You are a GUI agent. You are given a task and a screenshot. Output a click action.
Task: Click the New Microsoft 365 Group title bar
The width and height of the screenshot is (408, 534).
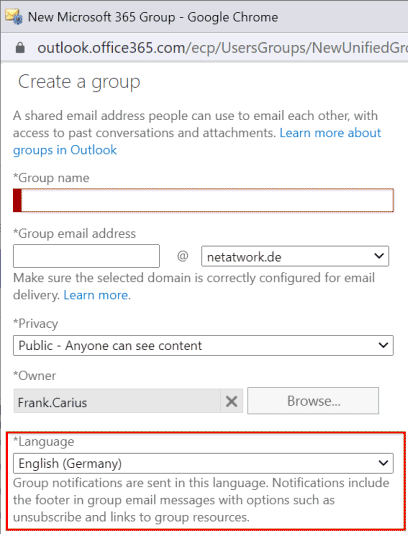click(x=153, y=17)
